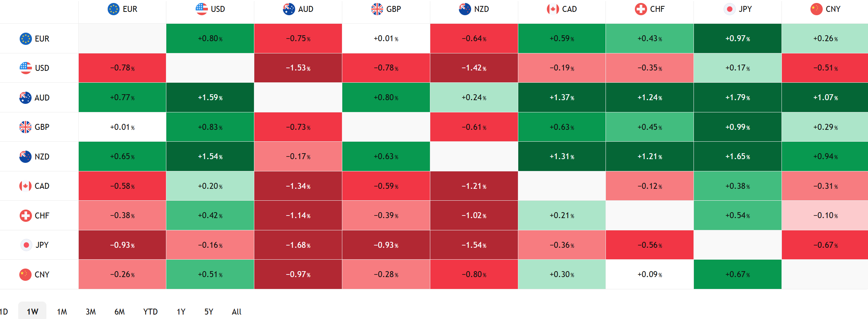The width and height of the screenshot is (868, 319).
Task: Select the YTD timeframe tab
Action: [150, 312]
